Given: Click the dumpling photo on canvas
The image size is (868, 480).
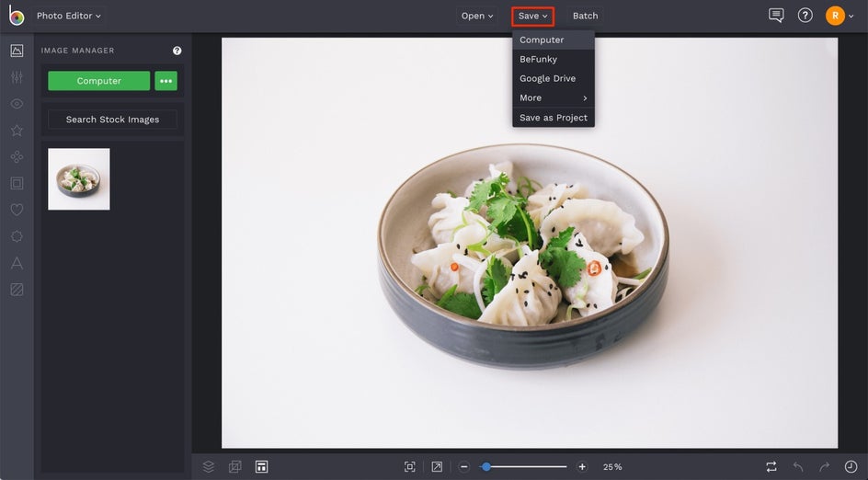Looking at the screenshot, I should 530,243.
